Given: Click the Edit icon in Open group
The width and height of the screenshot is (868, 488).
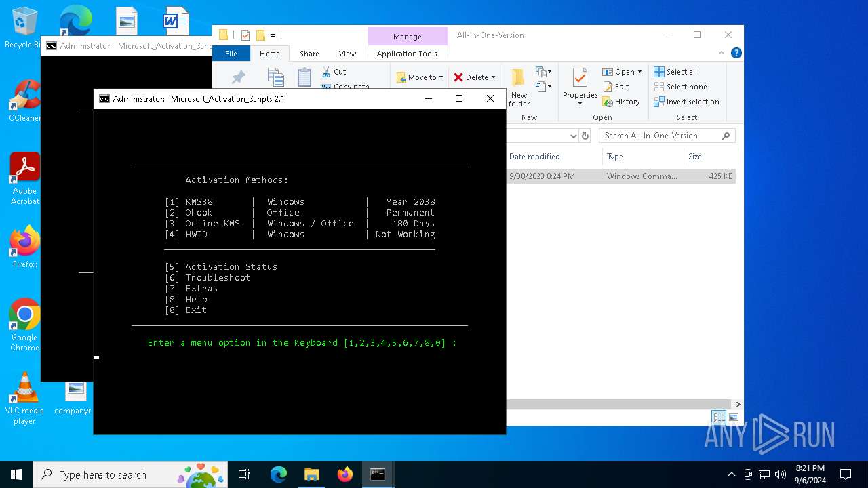Looking at the screenshot, I should (608, 87).
